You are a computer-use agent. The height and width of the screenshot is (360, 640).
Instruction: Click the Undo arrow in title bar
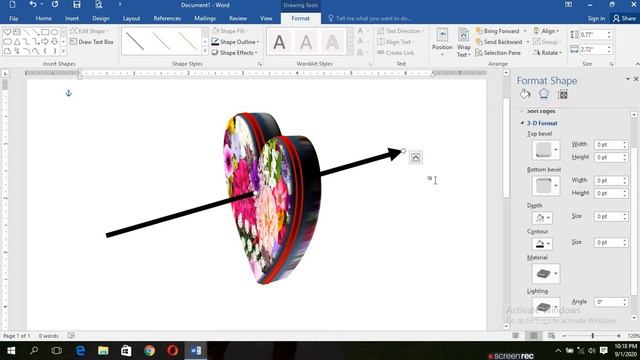tap(33, 4)
